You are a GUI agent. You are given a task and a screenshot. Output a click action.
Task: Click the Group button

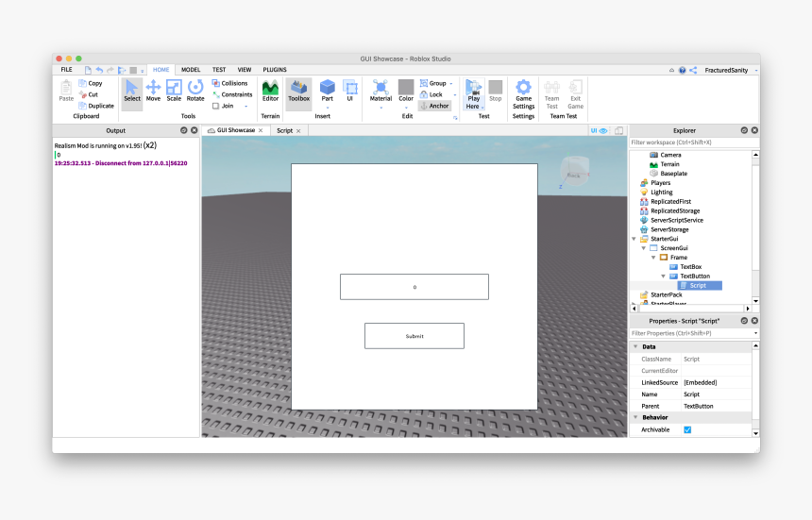[x=433, y=83]
